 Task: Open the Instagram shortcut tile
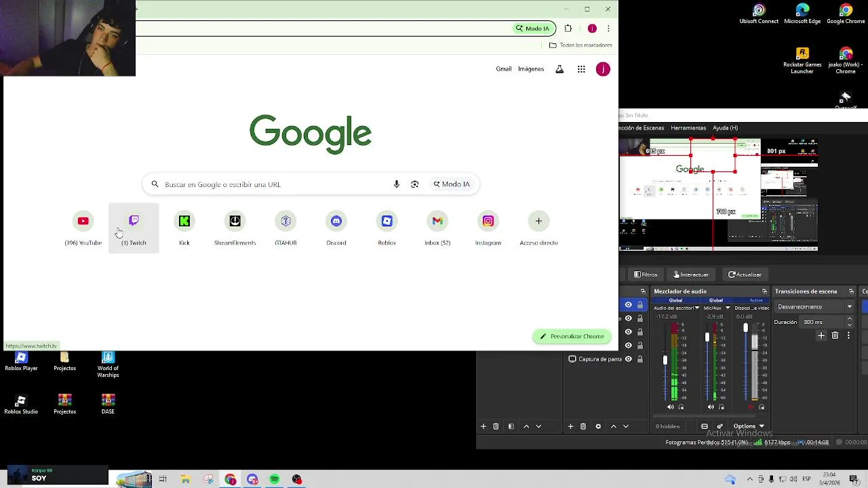pyautogui.click(x=488, y=228)
